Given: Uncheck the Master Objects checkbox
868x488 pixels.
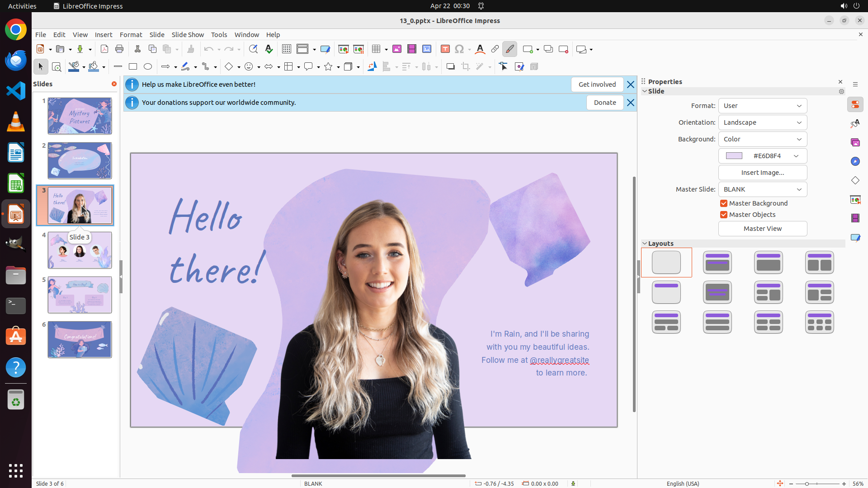Looking at the screenshot, I should coord(724,215).
